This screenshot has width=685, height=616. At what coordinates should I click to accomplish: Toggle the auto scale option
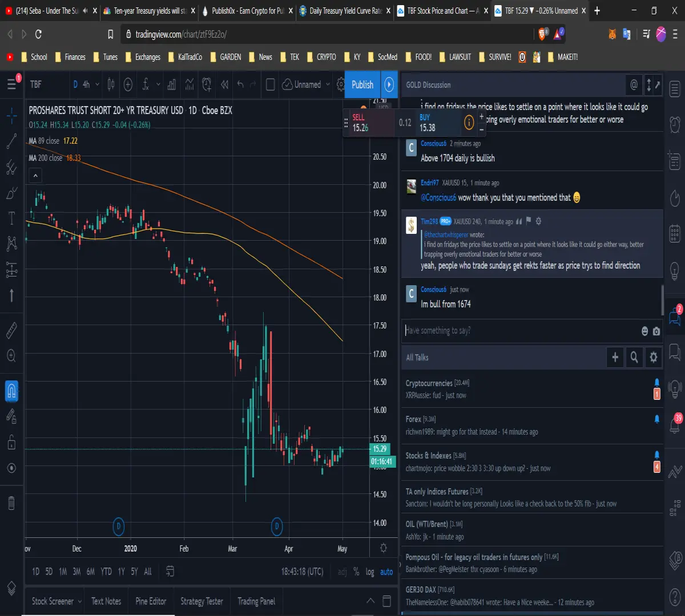pyautogui.click(x=386, y=572)
